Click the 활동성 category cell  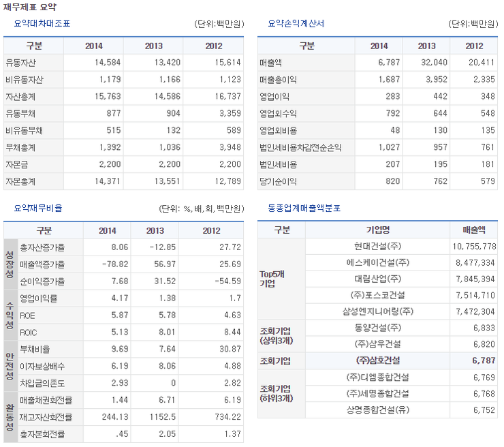tap(10, 417)
